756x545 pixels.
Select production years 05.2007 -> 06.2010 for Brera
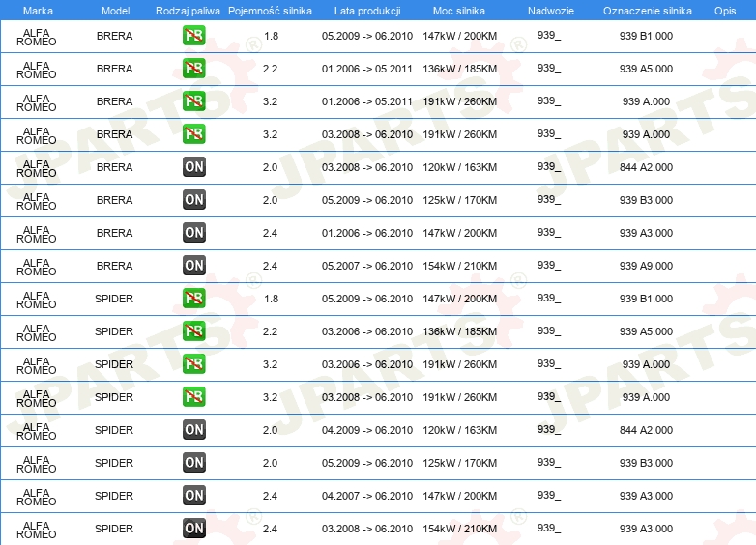[367, 266]
